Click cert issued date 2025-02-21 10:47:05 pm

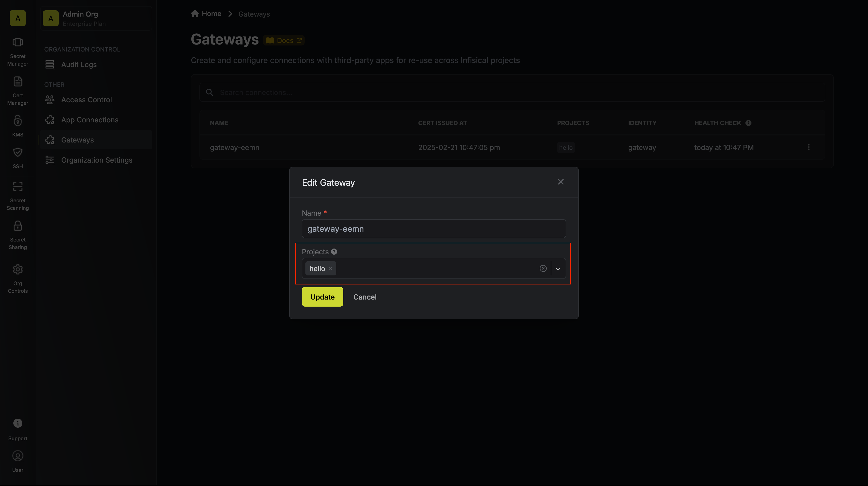click(x=459, y=148)
